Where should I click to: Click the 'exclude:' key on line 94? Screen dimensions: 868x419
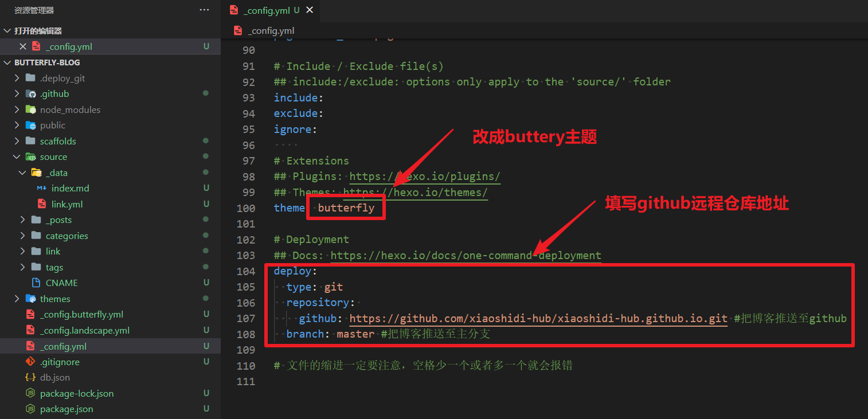[299, 113]
